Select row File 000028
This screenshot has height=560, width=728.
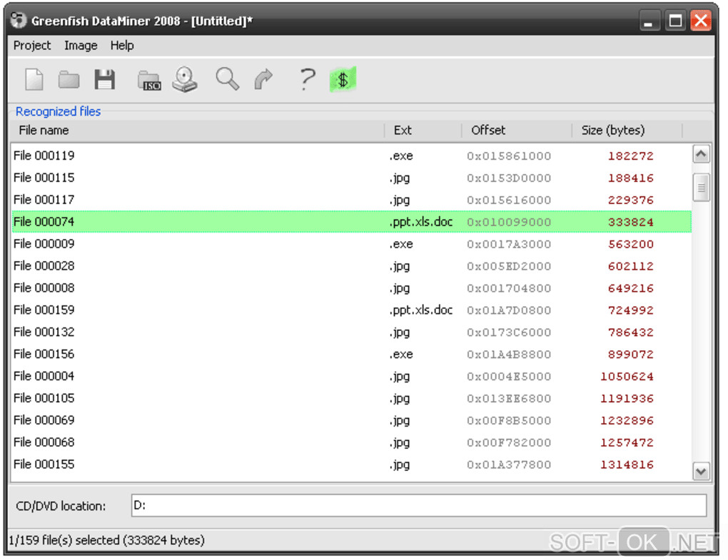tap(351, 266)
